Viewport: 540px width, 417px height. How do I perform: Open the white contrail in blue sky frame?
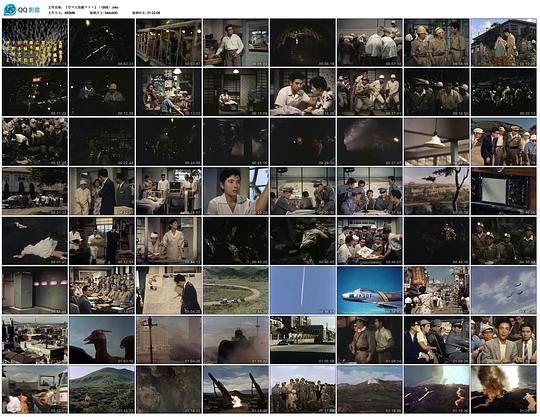303,290
